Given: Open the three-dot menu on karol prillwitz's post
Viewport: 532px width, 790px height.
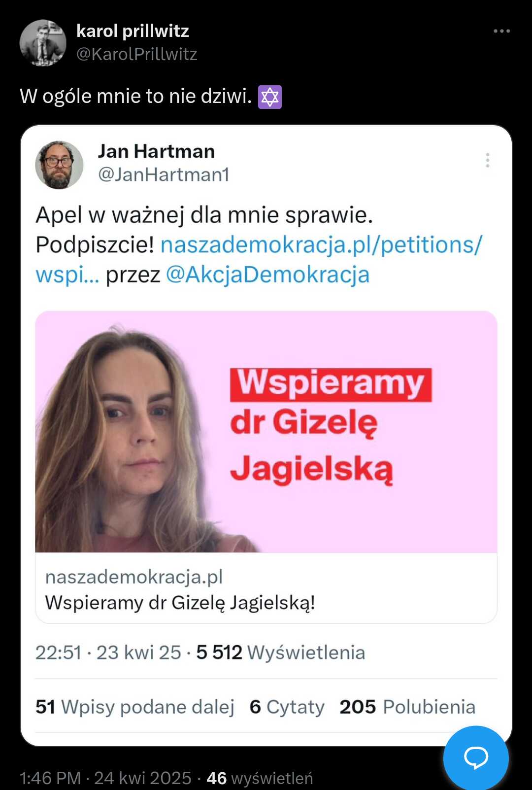Looking at the screenshot, I should point(501,31).
